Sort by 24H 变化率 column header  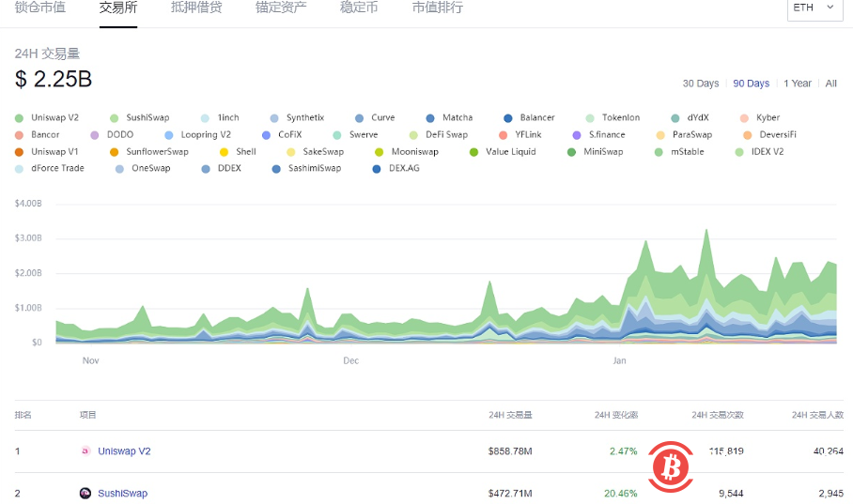(x=616, y=415)
